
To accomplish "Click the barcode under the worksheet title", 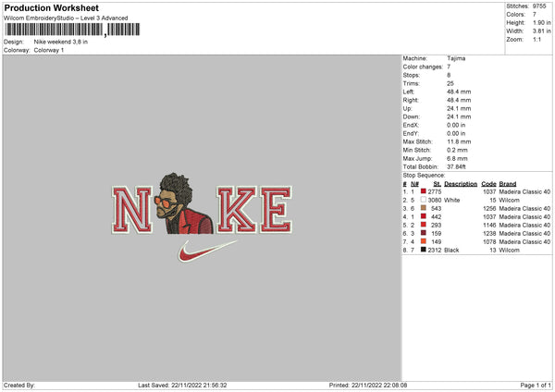I will click(x=72, y=30).
